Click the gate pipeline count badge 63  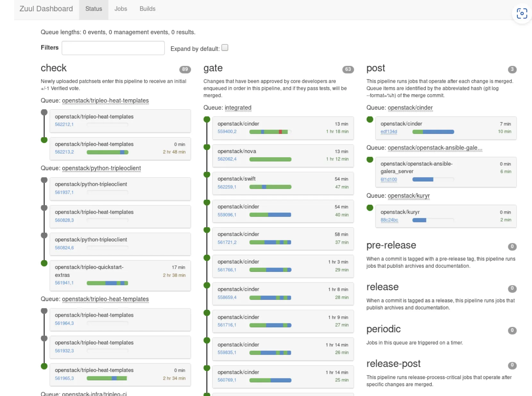tap(348, 69)
